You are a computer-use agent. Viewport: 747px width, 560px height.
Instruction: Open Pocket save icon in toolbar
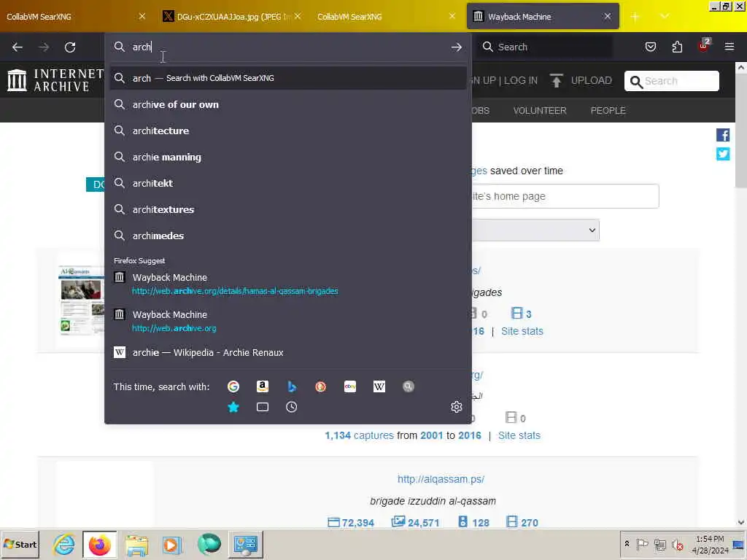(x=650, y=47)
